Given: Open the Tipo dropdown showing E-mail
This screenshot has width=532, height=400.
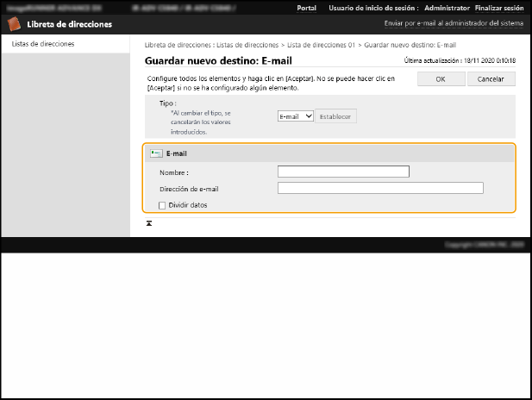Looking at the screenshot, I should coord(295,116).
